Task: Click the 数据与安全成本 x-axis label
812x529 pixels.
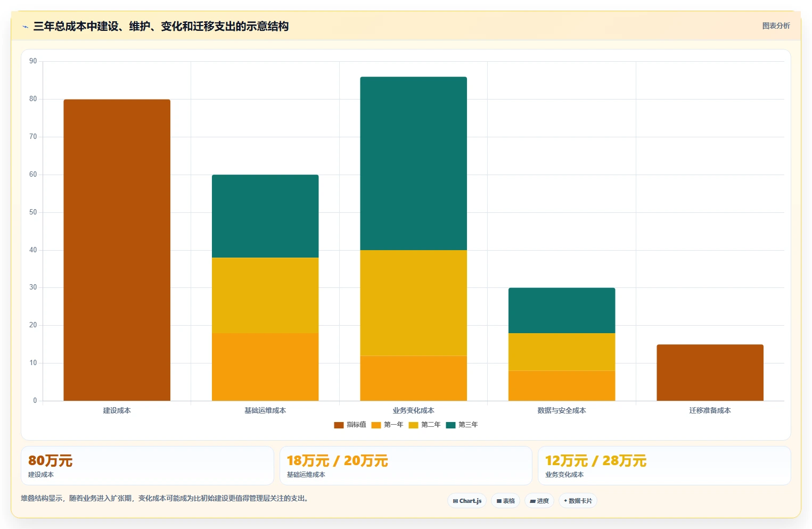Action: pyautogui.click(x=562, y=410)
